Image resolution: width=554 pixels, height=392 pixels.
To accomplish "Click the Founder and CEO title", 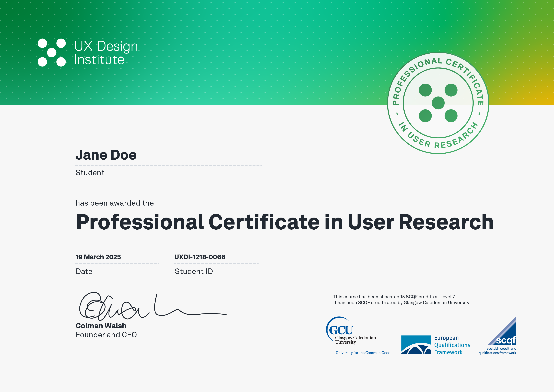I will point(106,335).
